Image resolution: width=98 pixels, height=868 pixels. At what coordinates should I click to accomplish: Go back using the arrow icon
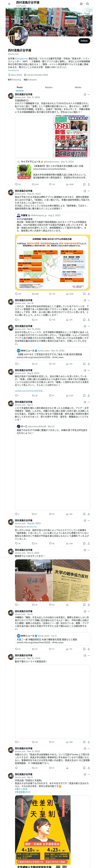click(9, 4)
